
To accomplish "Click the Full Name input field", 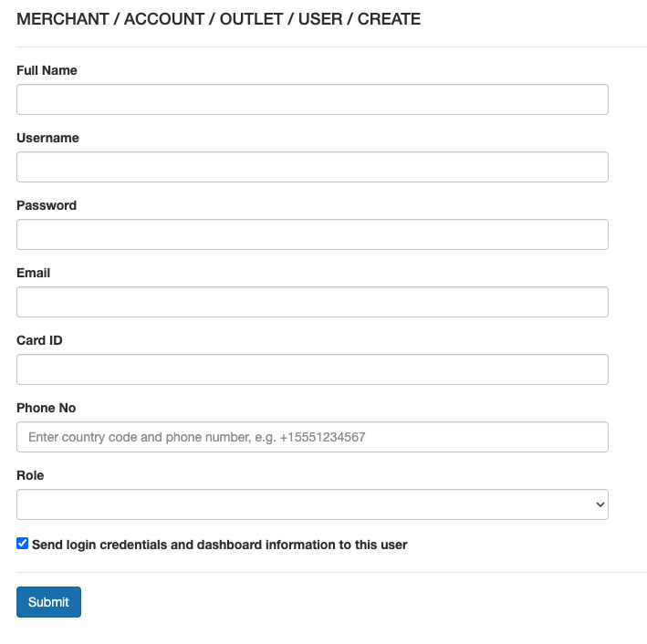I will [x=312, y=99].
